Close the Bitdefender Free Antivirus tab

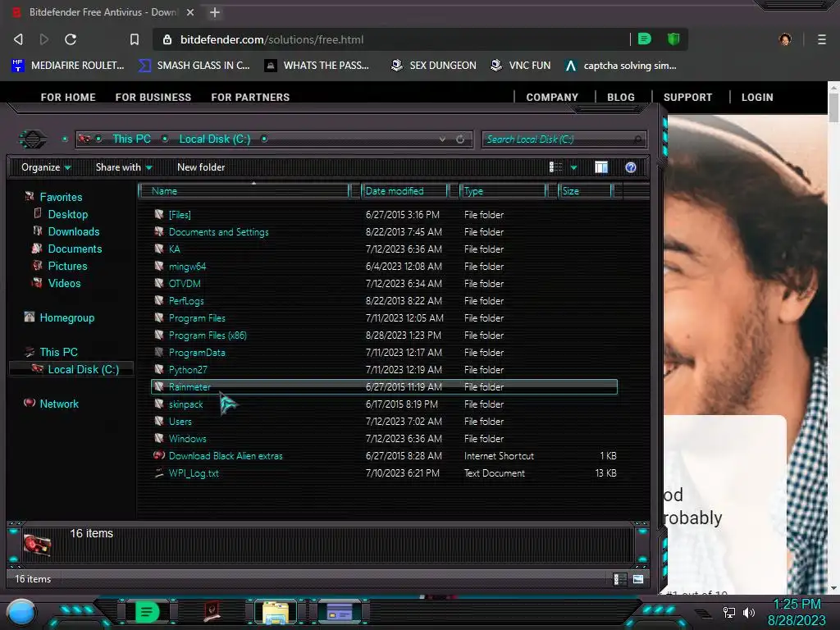click(190, 12)
